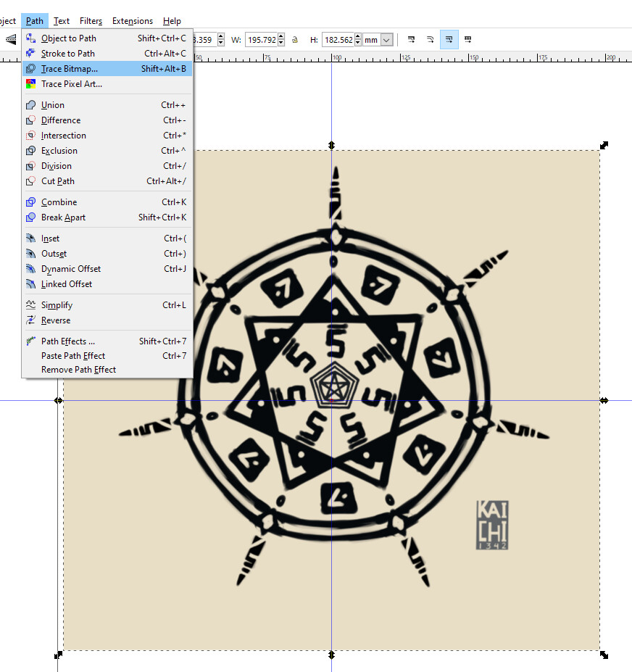Screen dimensions: 632x672
Task: Select Dynamic Offset menu entry
Action: point(107,269)
